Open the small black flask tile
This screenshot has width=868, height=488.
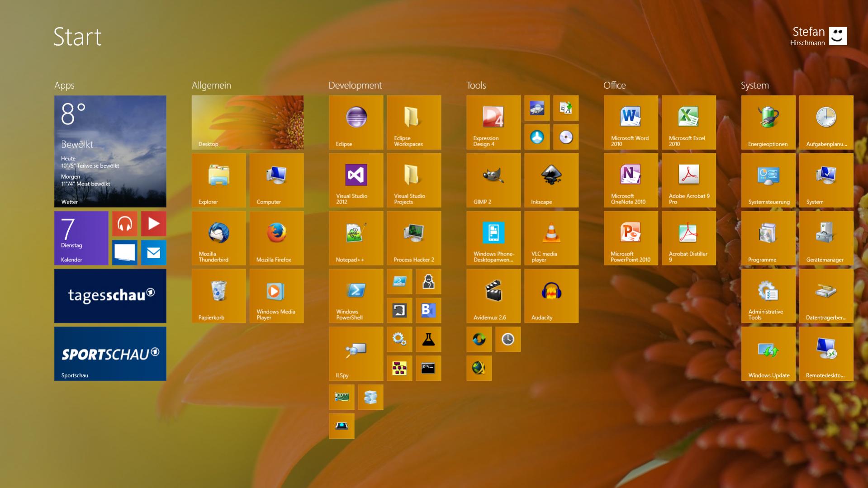tap(429, 339)
